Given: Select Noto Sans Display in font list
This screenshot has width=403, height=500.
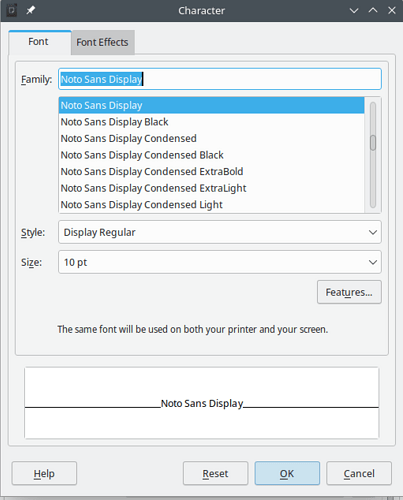Looking at the screenshot, I should [212, 105].
